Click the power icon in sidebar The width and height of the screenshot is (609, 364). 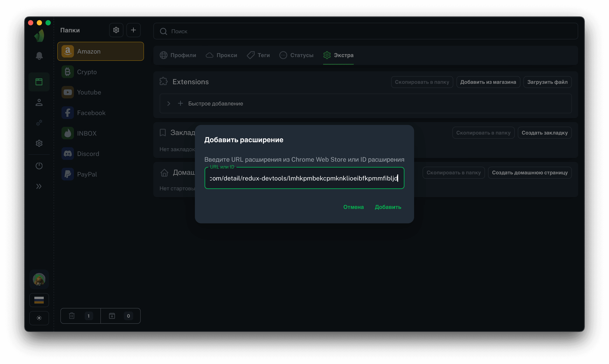tap(39, 166)
